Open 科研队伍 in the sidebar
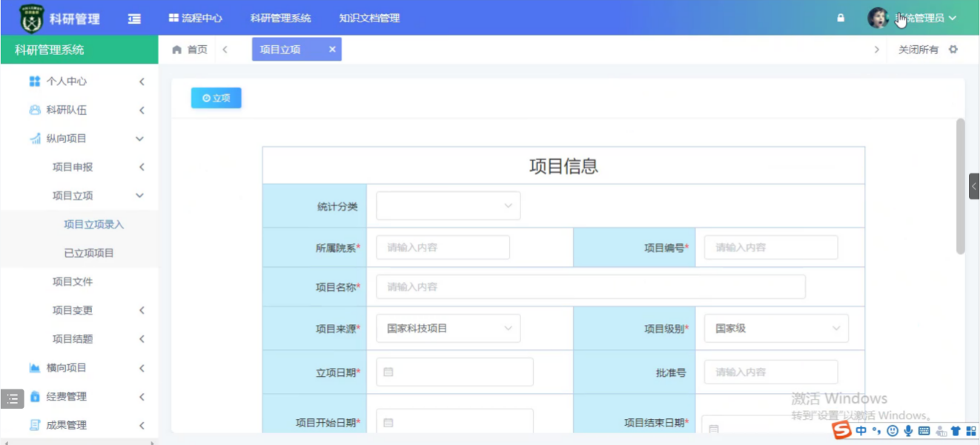Image resolution: width=980 pixels, height=445 pixels. click(x=67, y=110)
